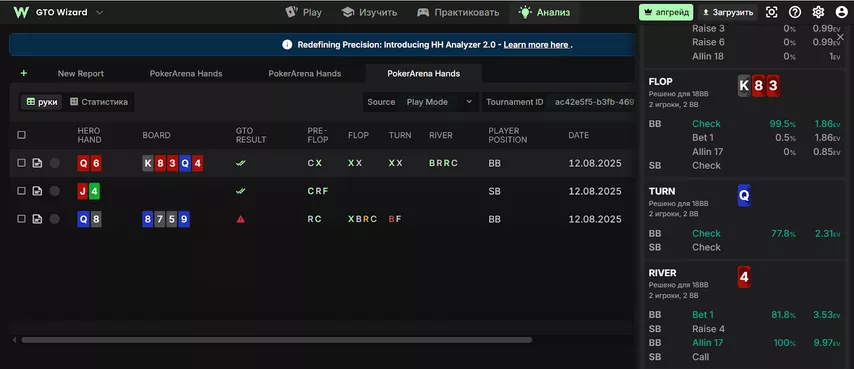854x369 pixels.
Task: Open hand history document icon for Q6 hand
Action: [37, 163]
